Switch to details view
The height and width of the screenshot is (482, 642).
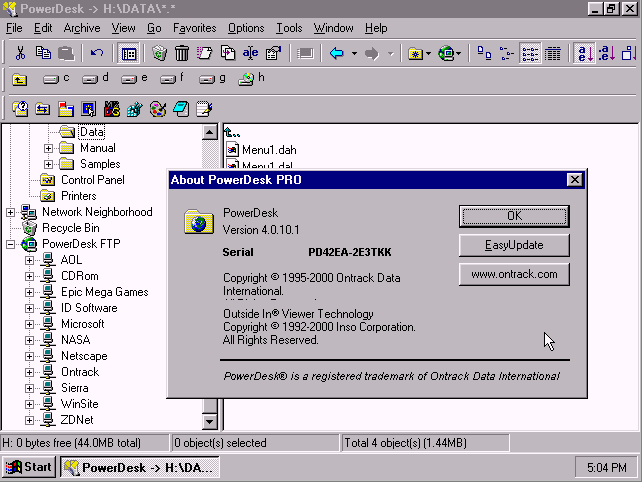(x=553, y=54)
